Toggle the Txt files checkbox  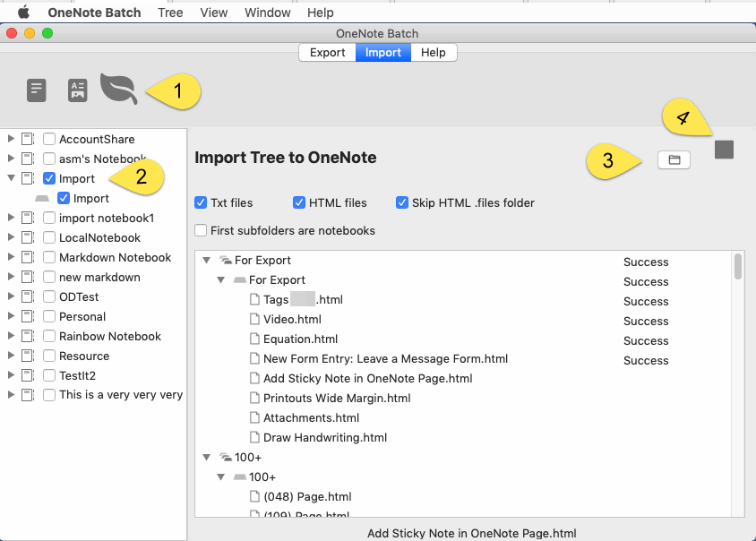click(201, 202)
